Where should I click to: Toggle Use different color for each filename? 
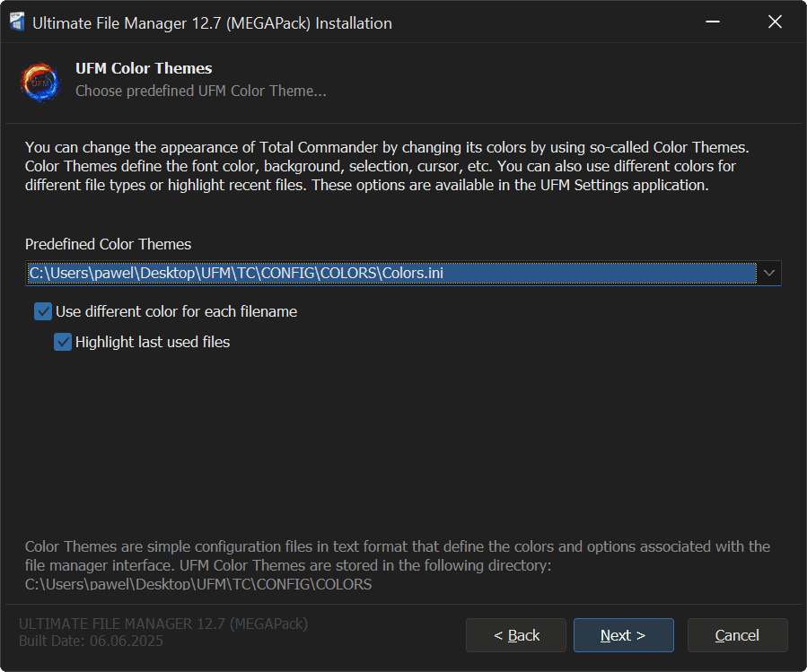[x=43, y=311]
